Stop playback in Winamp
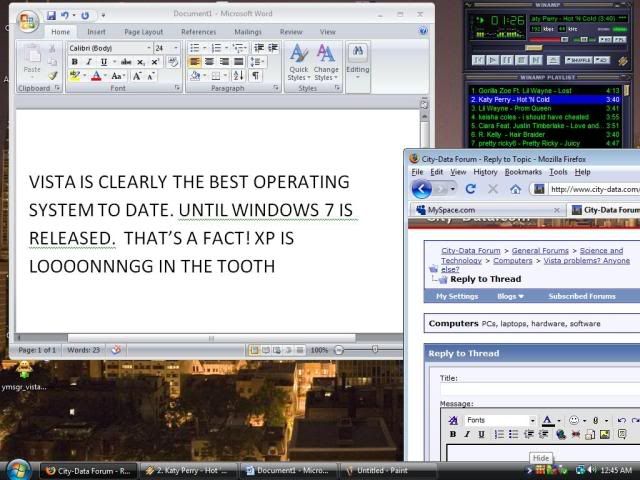Image resolution: width=640 pixels, height=480 pixels. click(x=521, y=60)
